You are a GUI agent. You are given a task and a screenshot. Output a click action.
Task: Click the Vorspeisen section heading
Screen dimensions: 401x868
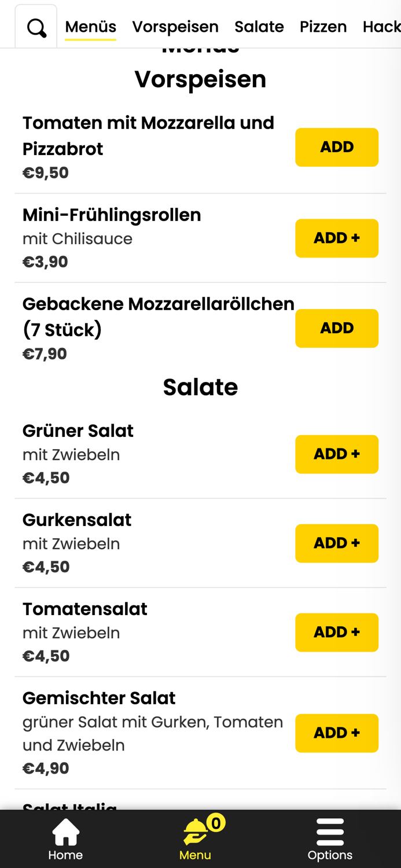click(200, 79)
